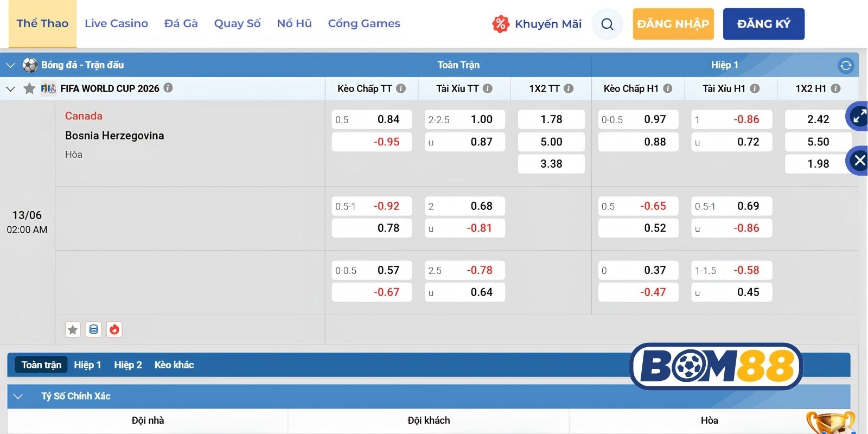Open the Khuyến Mãi promotions link
The height and width of the screenshot is (434, 868).
click(x=537, y=24)
